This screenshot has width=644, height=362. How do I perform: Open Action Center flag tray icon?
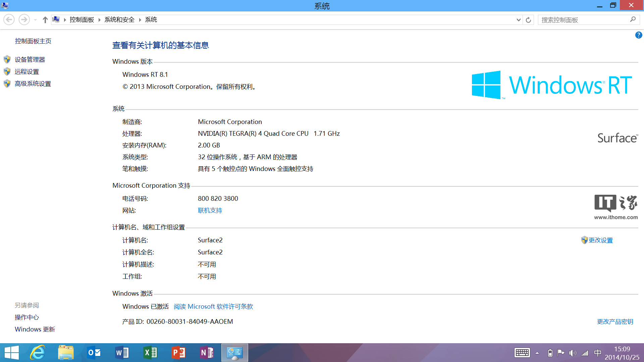click(561, 353)
